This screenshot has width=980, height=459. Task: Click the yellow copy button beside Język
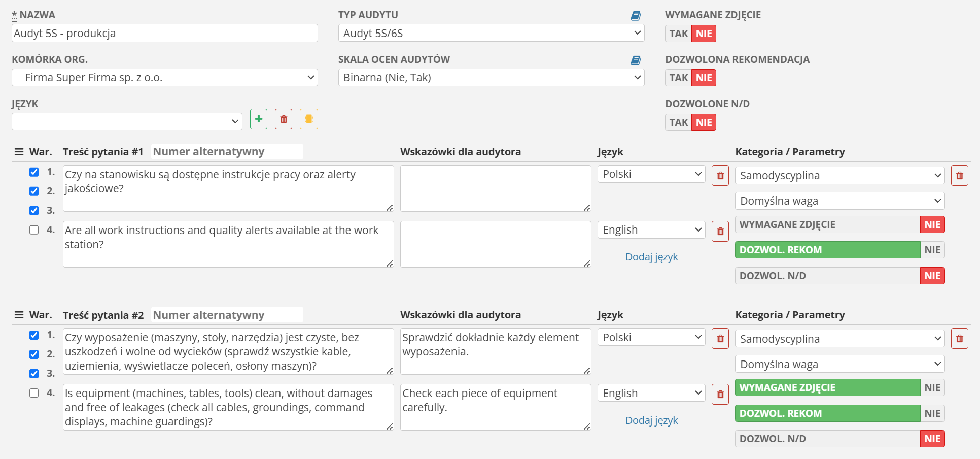(308, 119)
